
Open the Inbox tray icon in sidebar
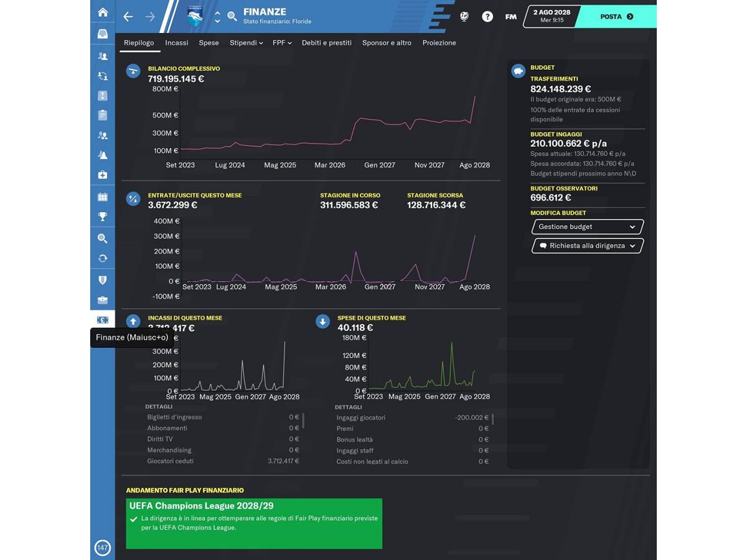pyautogui.click(x=103, y=34)
